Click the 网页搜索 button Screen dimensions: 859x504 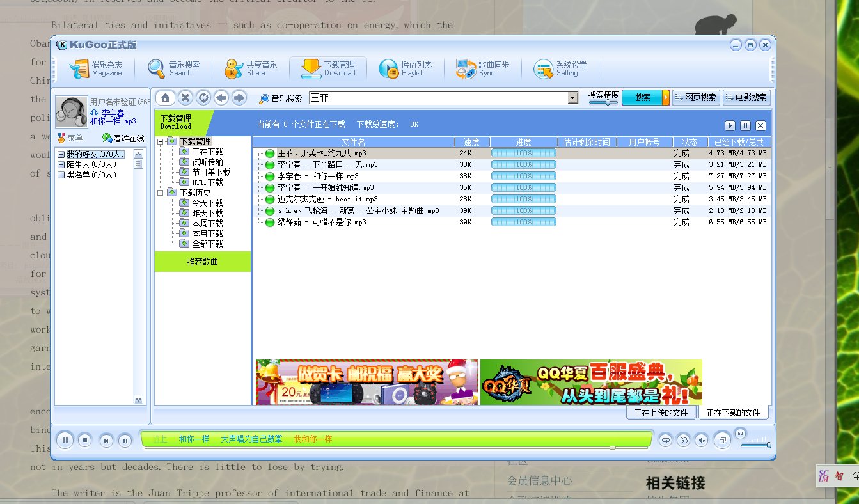pyautogui.click(x=696, y=98)
